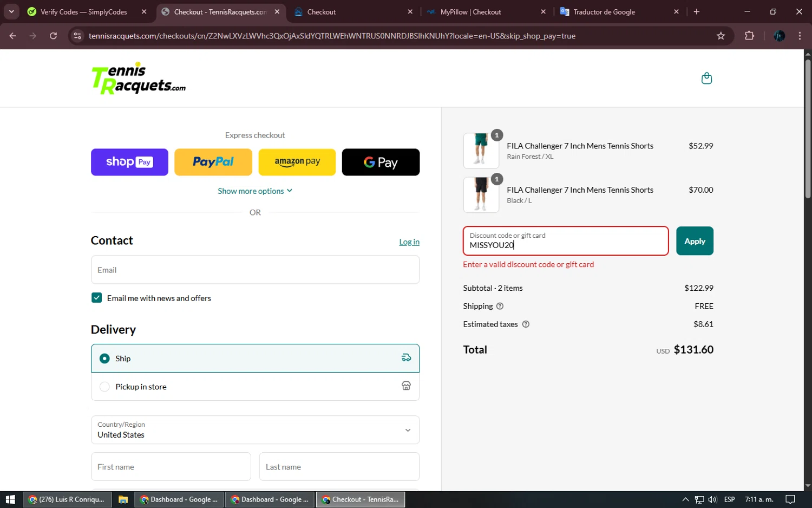Focus the Email input field
Image resolution: width=812 pixels, height=508 pixels.
pyautogui.click(x=255, y=270)
